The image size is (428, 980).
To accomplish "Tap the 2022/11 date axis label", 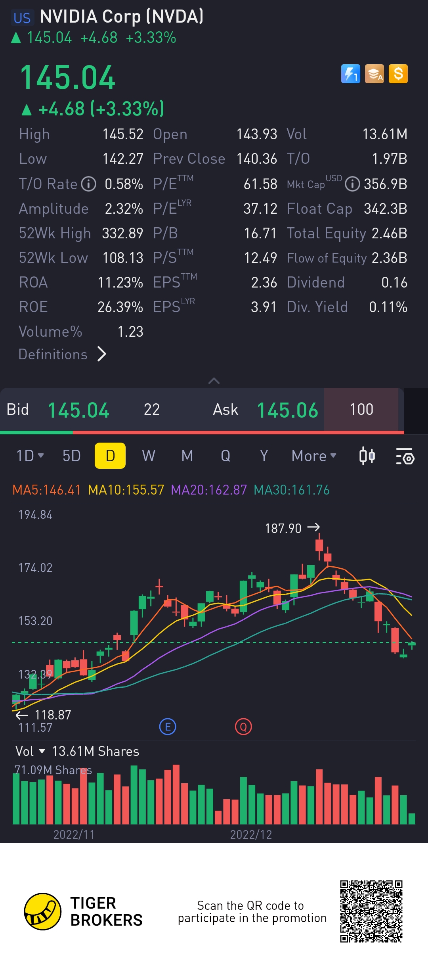I will 74,834.
